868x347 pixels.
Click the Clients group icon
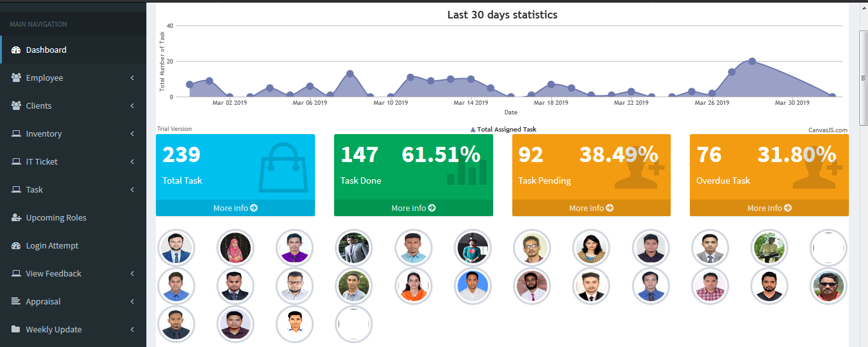(x=17, y=105)
